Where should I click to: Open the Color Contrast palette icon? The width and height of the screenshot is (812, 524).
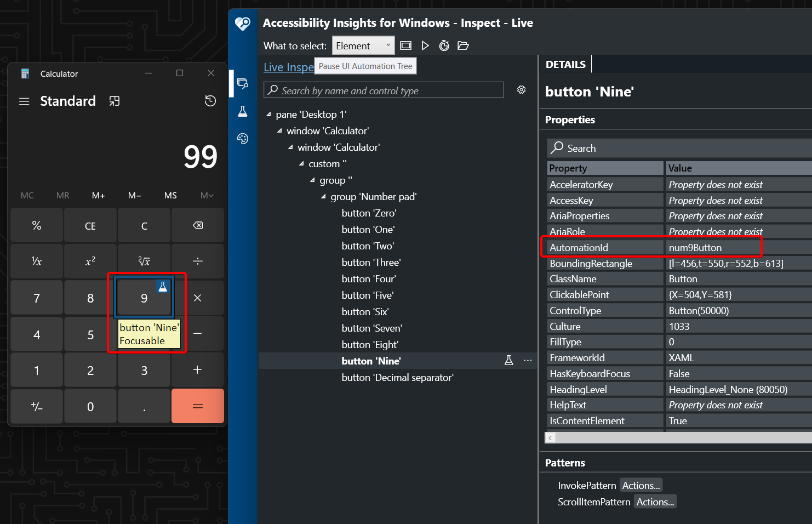pyautogui.click(x=243, y=139)
